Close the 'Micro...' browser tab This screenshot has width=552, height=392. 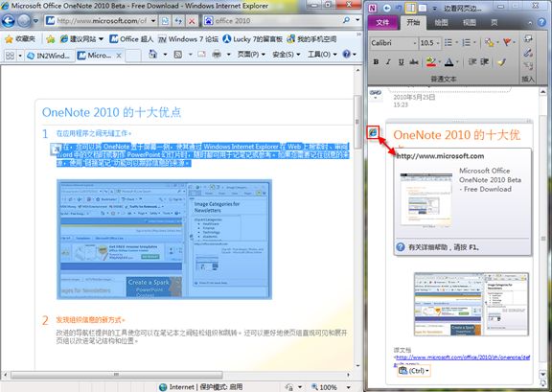pos(119,56)
